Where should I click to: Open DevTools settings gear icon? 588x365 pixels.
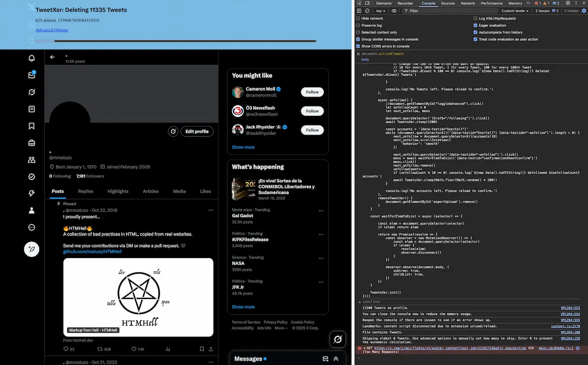pos(568,3)
